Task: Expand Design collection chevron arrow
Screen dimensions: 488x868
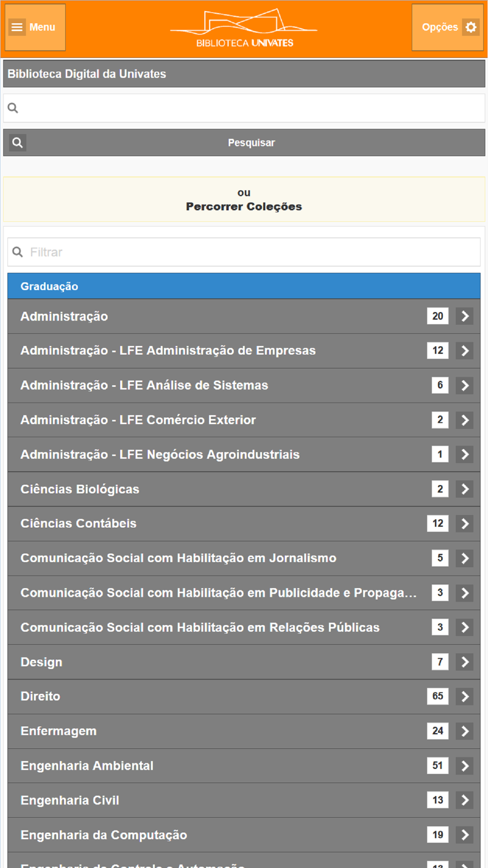Action: (465, 662)
